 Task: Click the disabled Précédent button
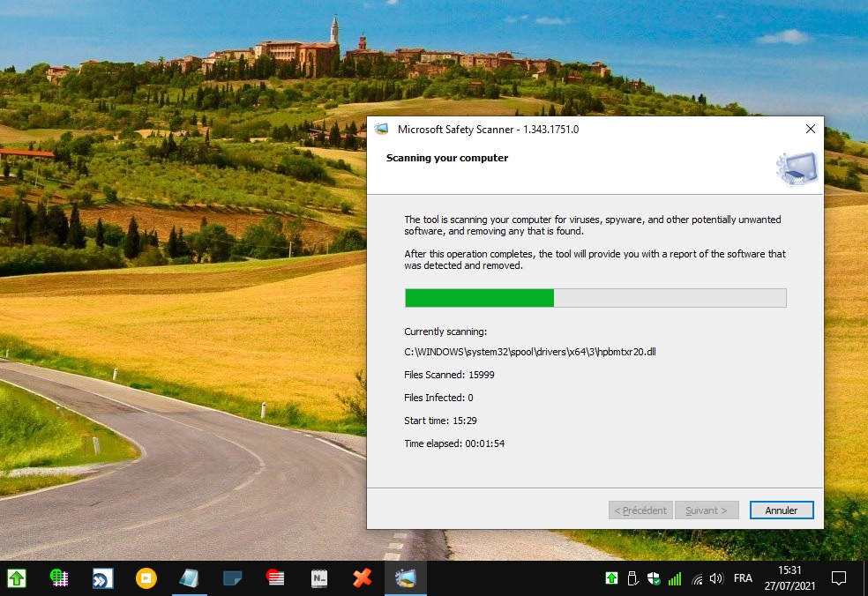pos(640,510)
